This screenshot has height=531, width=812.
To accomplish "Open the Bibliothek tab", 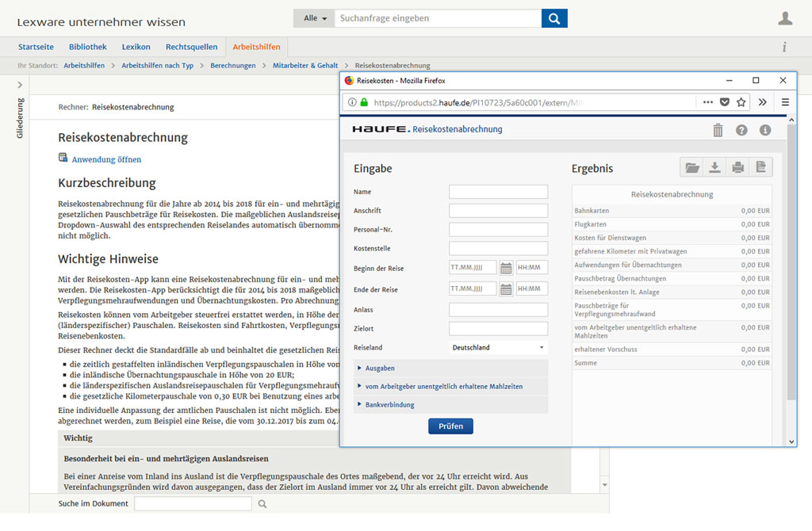I will [87, 47].
